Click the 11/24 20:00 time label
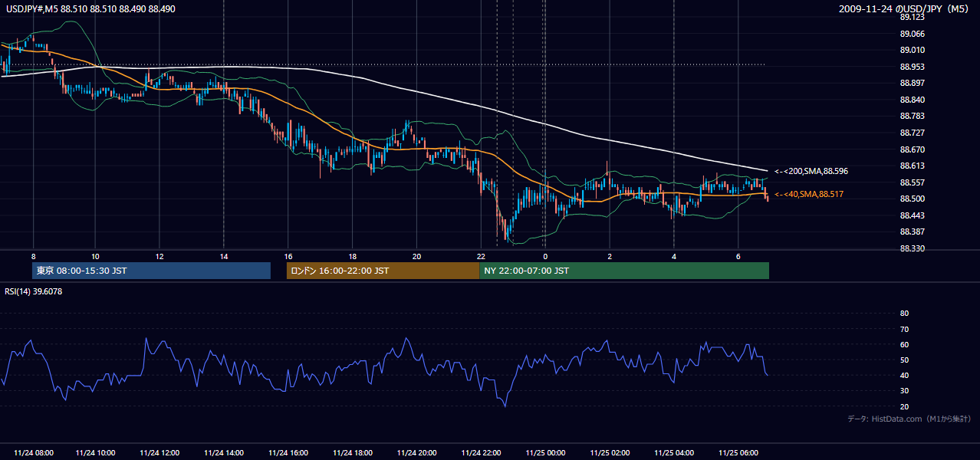The width and height of the screenshot is (980, 460). (417, 452)
